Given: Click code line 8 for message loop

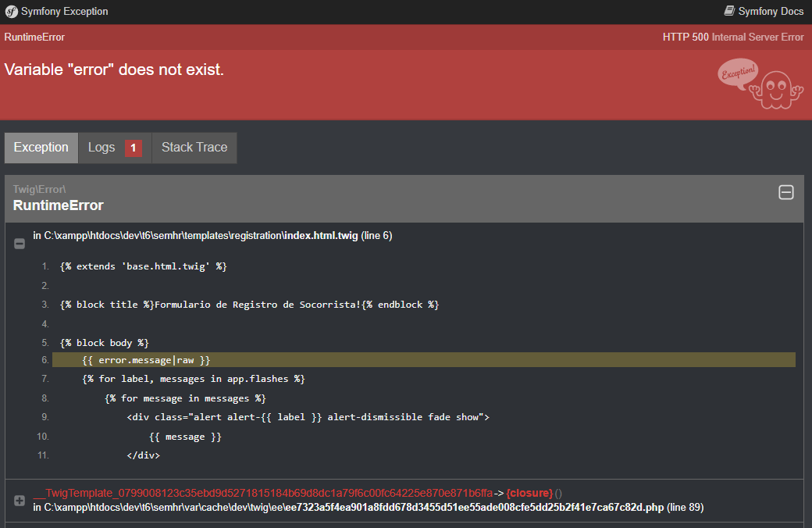Looking at the screenshot, I should coord(185,398).
